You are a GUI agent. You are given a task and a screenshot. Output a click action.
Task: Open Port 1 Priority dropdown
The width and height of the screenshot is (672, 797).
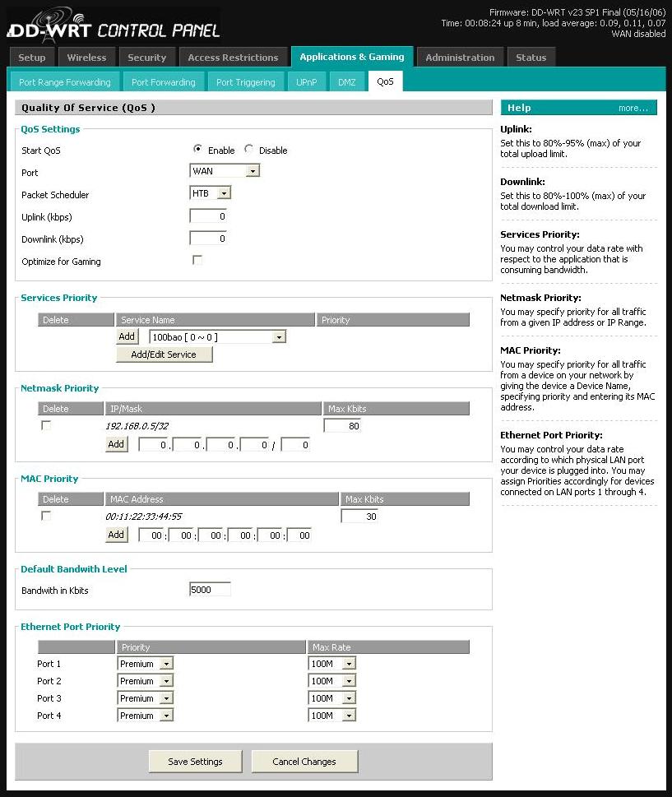point(146,664)
